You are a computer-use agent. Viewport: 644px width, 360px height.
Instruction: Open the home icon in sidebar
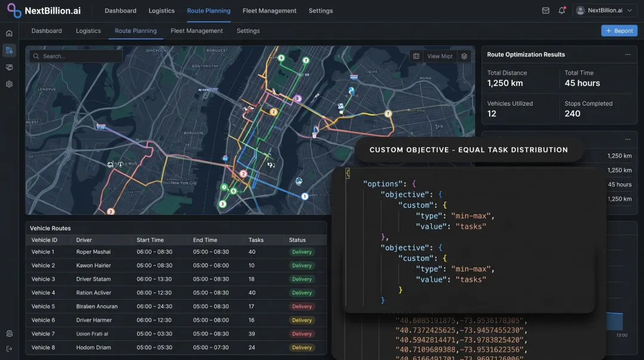(x=9, y=33)
